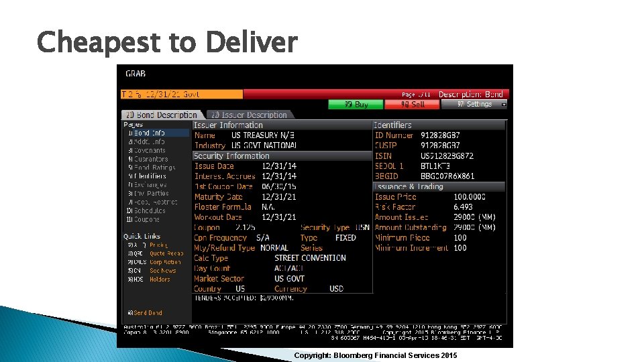
Task: Click the Risk Factor value 6.493
Action: point(464,207)
